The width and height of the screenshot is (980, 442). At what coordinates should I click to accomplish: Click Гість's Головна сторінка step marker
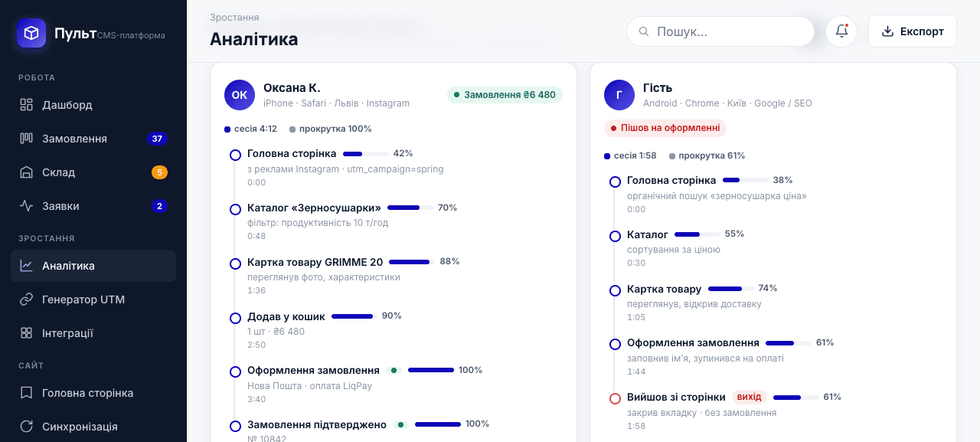pyautogui.click(x=615, y=182)
